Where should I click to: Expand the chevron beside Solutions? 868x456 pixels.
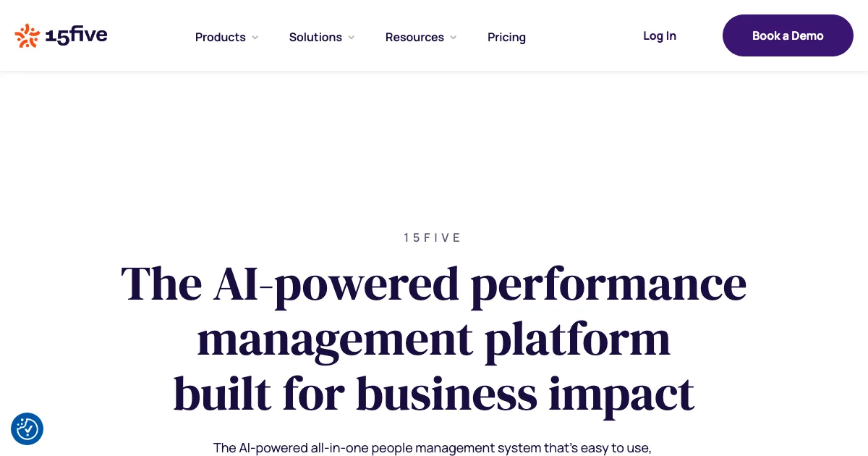click(352, 38)
